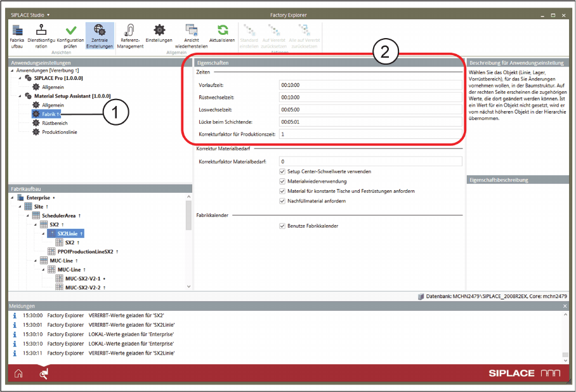Image resolution: width=576 pixels, height=392 pixels.
Task: Click the database icon in status bar
Action: tap(421, 296)
